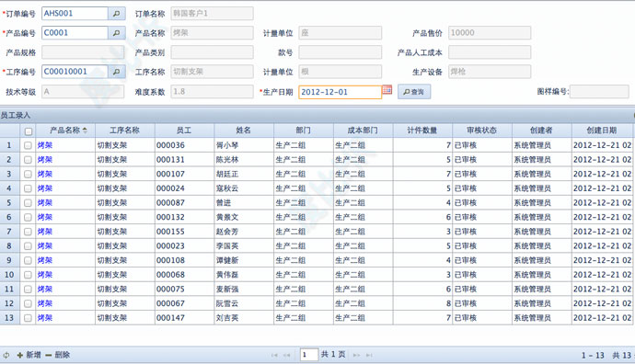Image resolution: width=635 pixels, height=364 pixels.
Task: Open 烤架 link in row 12
Action: click(45, 303)
